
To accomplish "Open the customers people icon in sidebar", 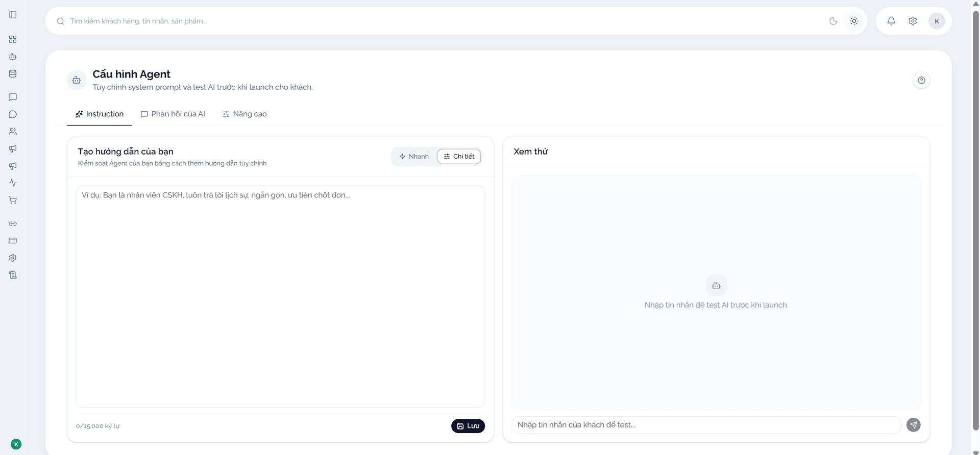I will tap(13, 132).
